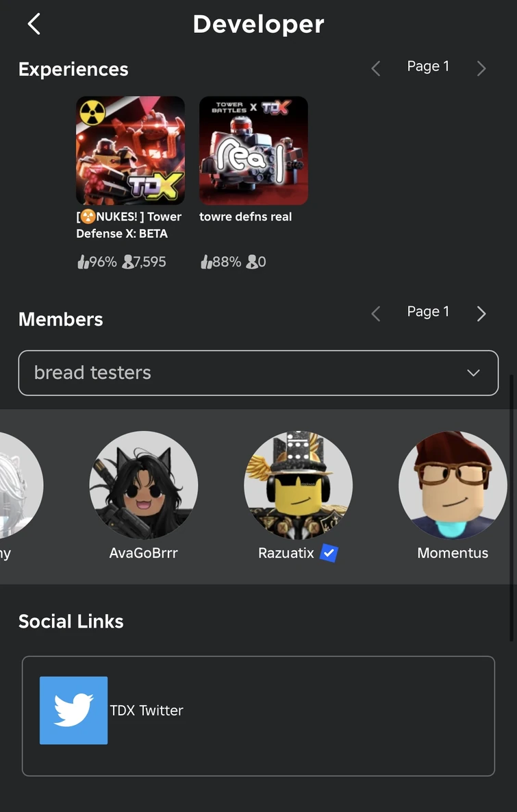
Task: Go back using the top-left arrow
Action: click(34, 24)
